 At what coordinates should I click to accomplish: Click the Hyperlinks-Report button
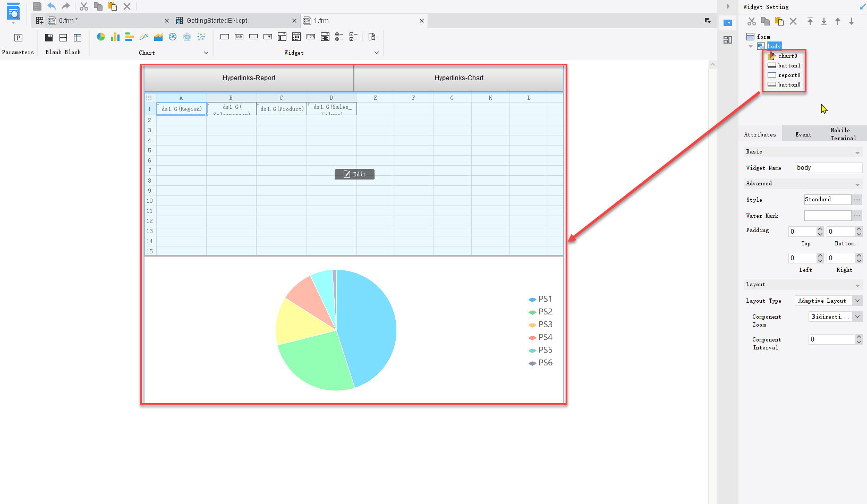click(249, 78)
